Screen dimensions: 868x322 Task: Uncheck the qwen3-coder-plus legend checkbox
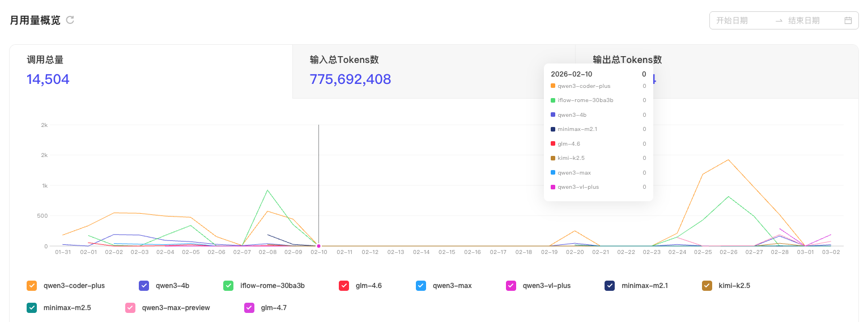point(32,286)
